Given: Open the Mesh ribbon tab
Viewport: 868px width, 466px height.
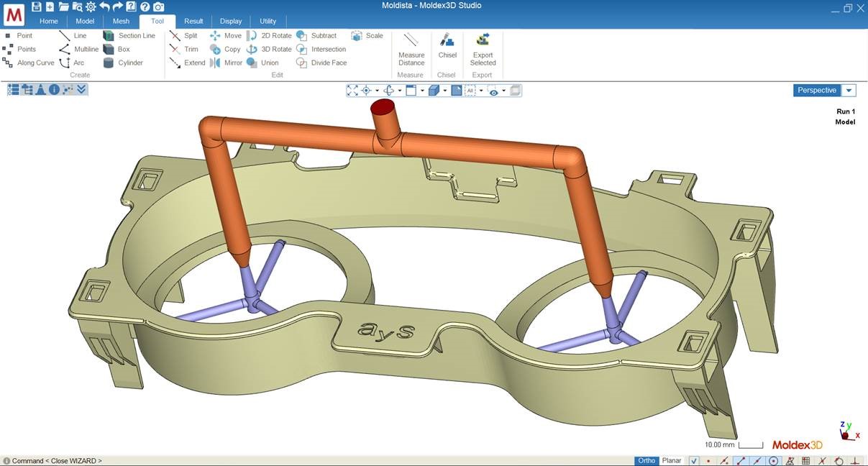Looking at the screenshot, I should [x=121, y=22].
